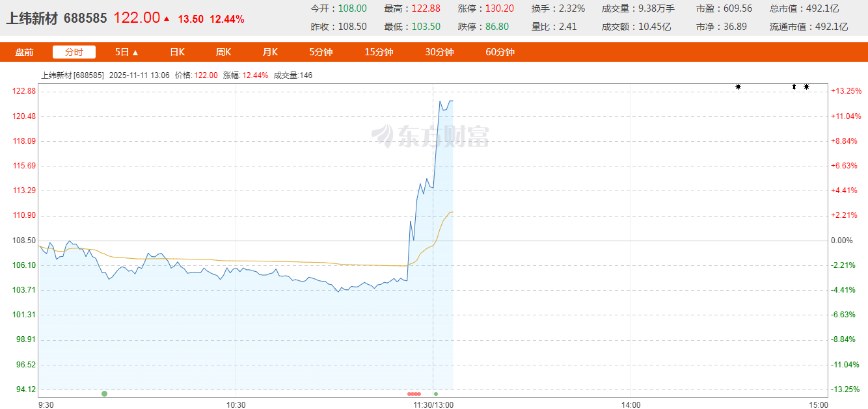Click the stock name 上纬新材
The width and height of the screenshot is (868, 409).
(33, 18)
